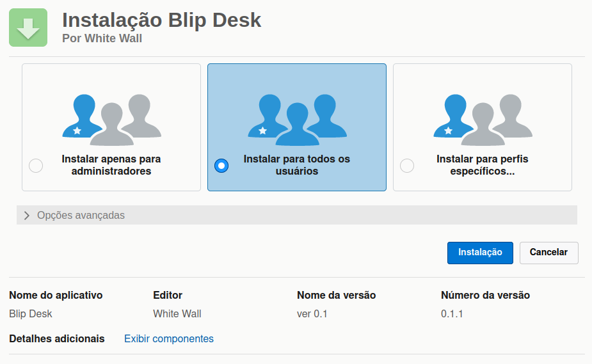Click the 'Opções avançadas' section label
The height and width of the screenshot is (364, 592).
coord(81,216)
